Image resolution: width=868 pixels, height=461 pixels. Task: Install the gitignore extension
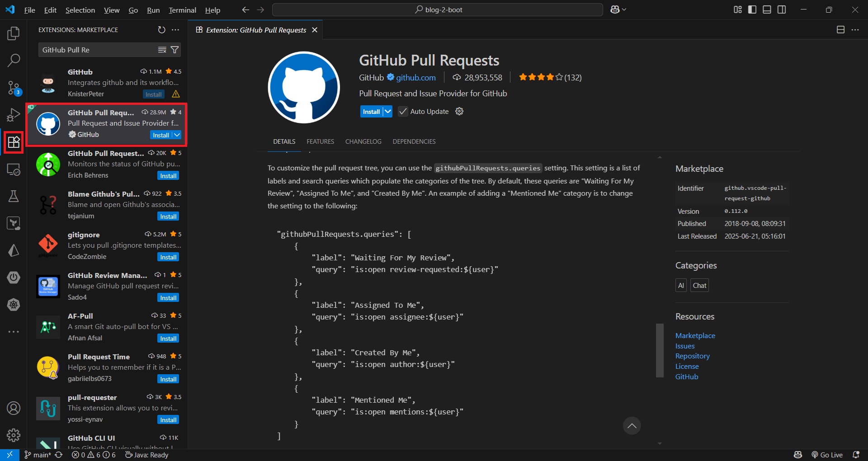click(x=168, y=257)
